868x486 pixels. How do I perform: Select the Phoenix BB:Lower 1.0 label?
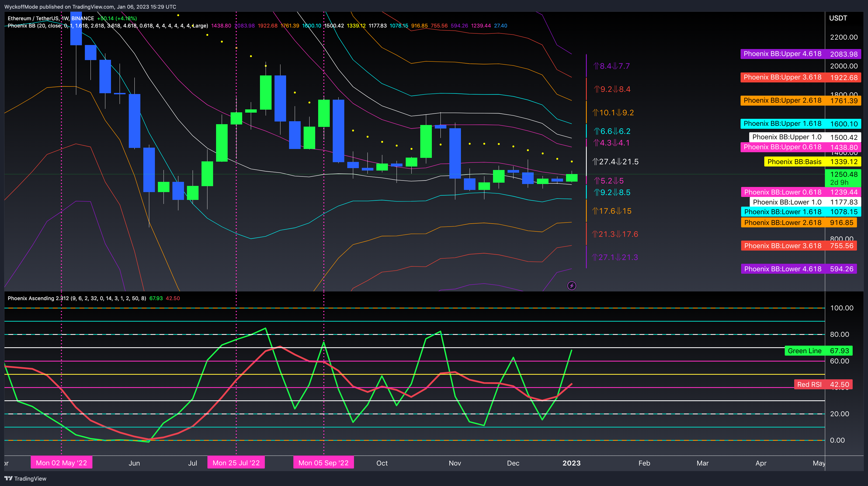[x=805, y=202]
